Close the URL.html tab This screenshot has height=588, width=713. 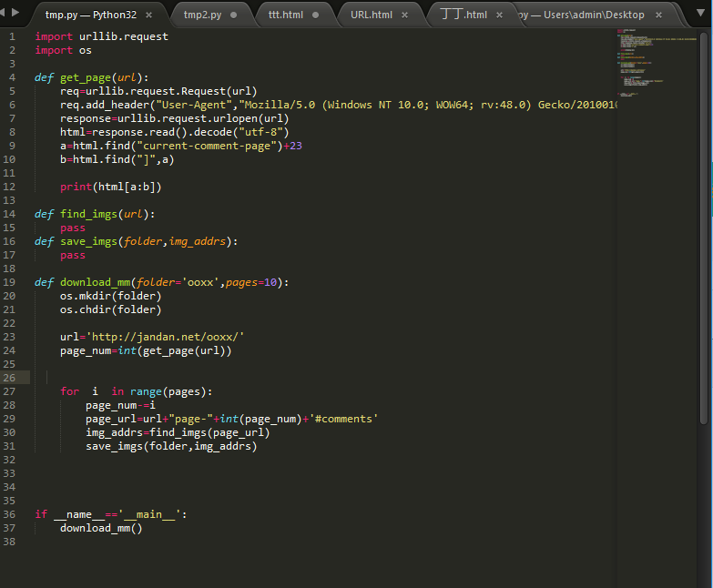(404, 15)
